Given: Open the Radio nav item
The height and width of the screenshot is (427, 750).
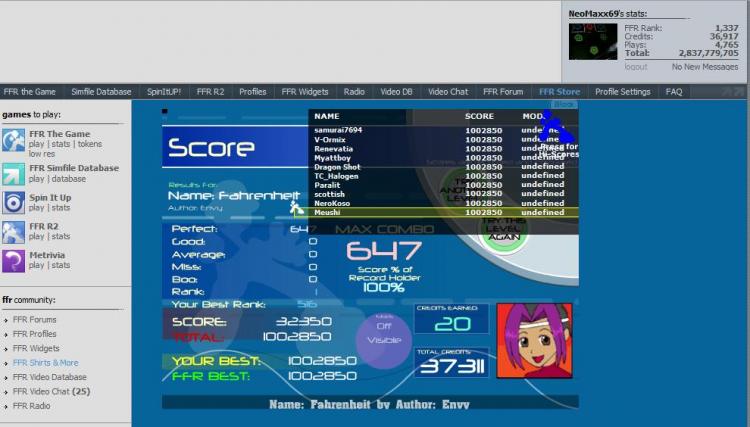Looking at the screenshot, I should point(354,92).
